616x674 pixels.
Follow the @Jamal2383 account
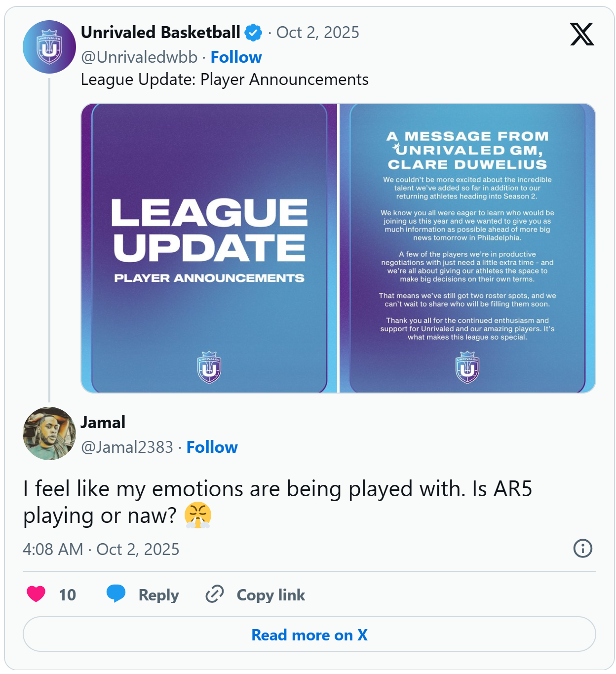pos(212,447)
